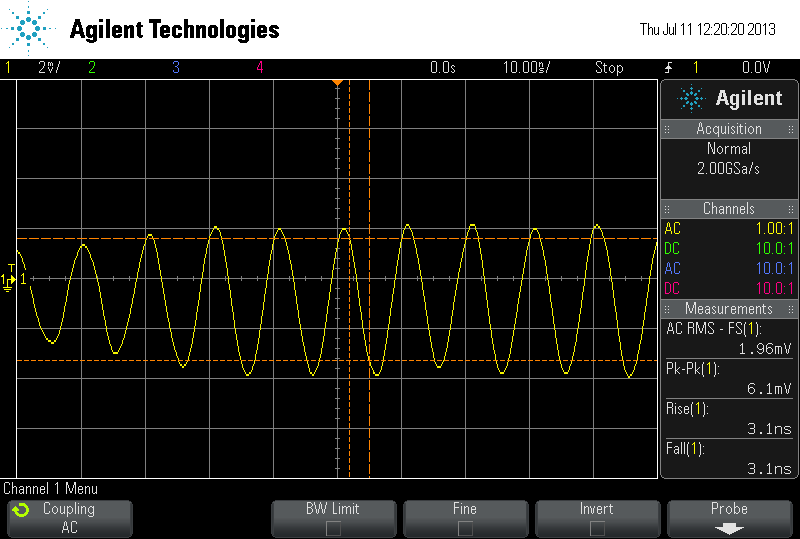Open the Probe submenu down arrow

tap(729, 529)
